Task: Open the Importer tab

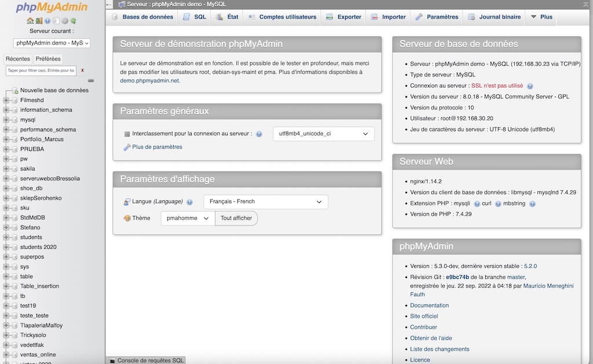Action: (x=389, y=17)
